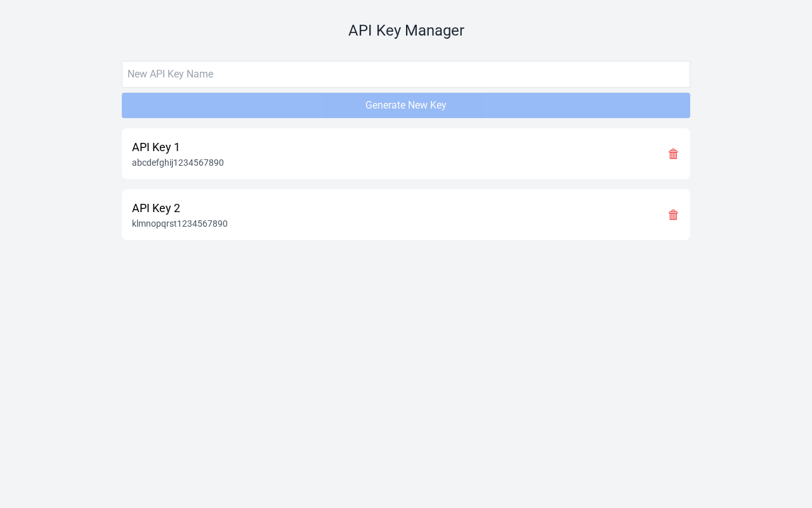Click the trash icon for API Key 2
812x508 pixels.
point(673,215)
